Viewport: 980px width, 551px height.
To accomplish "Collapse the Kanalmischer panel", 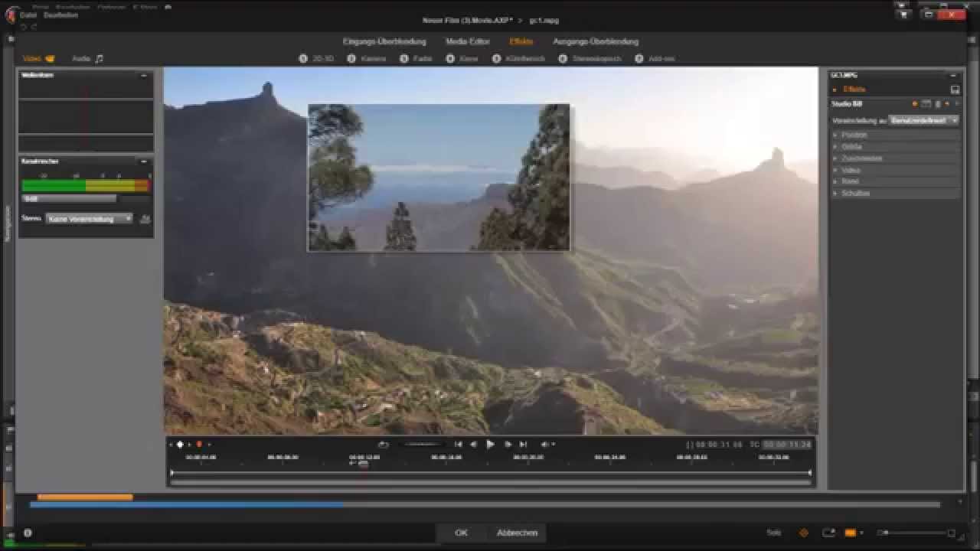I will 143,161.
